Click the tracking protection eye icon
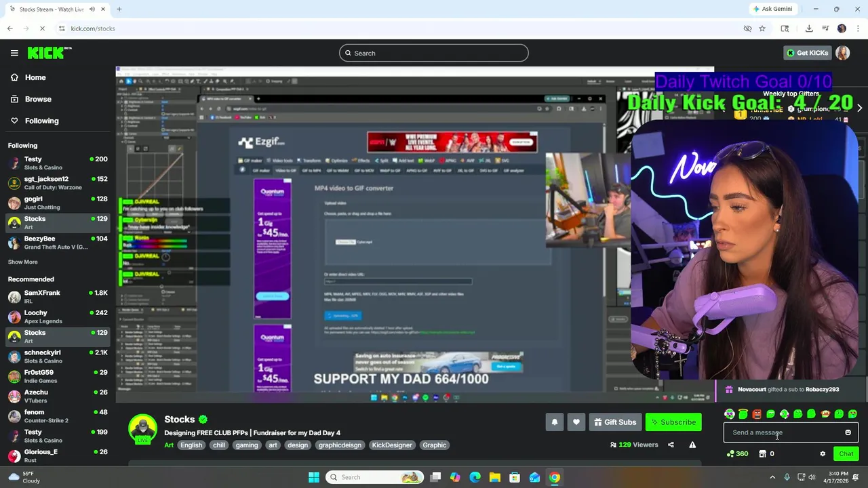Screen dimensions: 868x488 point(747,28)
